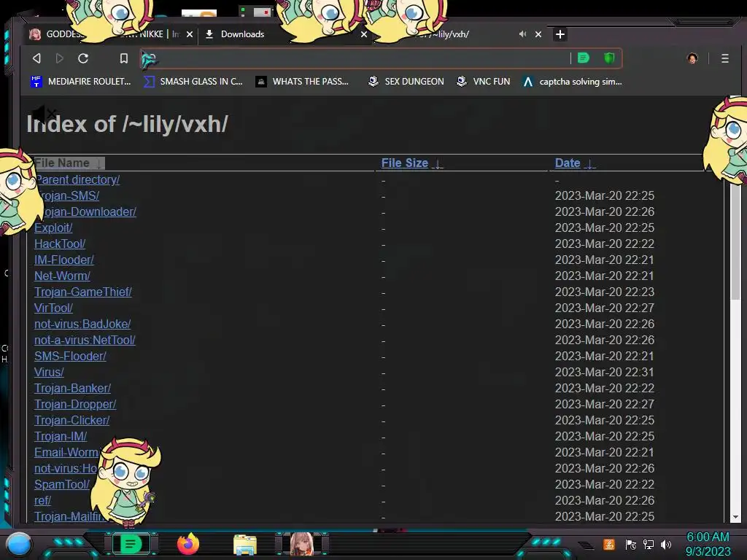The height and width of the screenshot is (560, 747).
Task: Open the HackTool/ folder
Action: [x=60, y=244]
